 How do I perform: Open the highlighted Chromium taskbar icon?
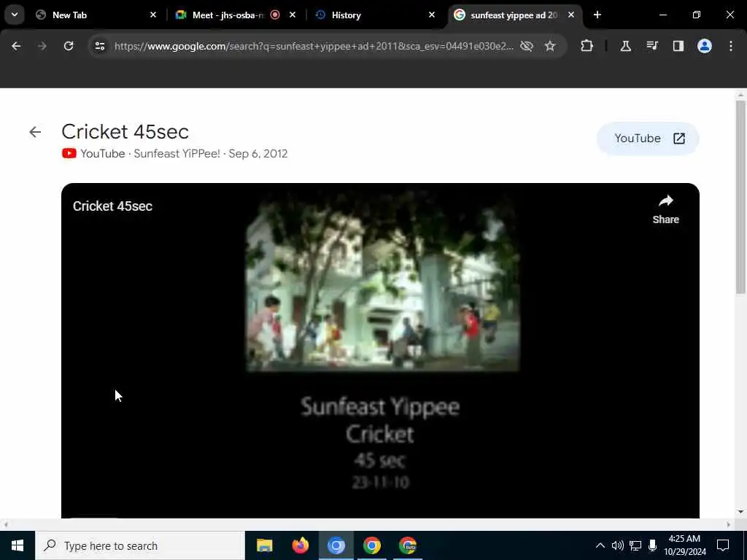[x=336, y=545]
